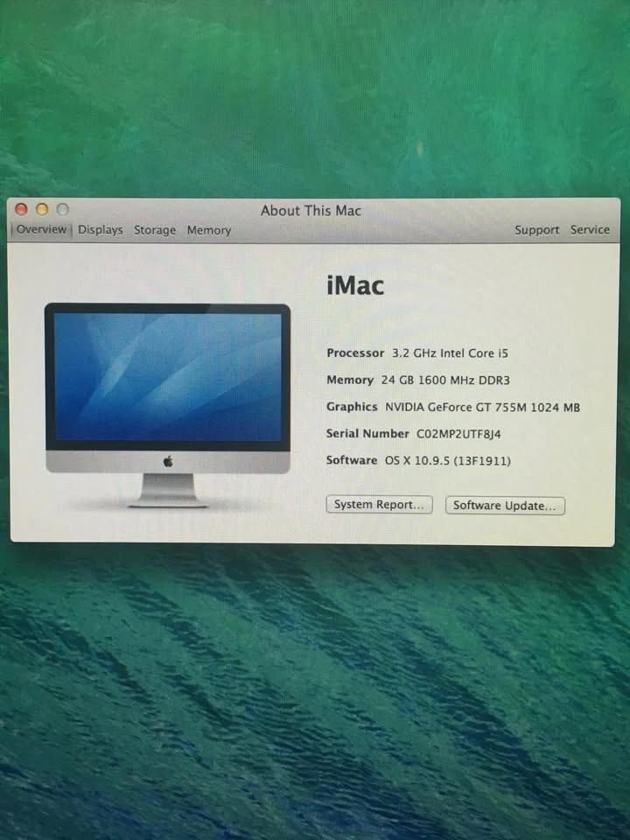Click the processor value 3.2 GHz Intel Core i5

(x=450, y=353)
